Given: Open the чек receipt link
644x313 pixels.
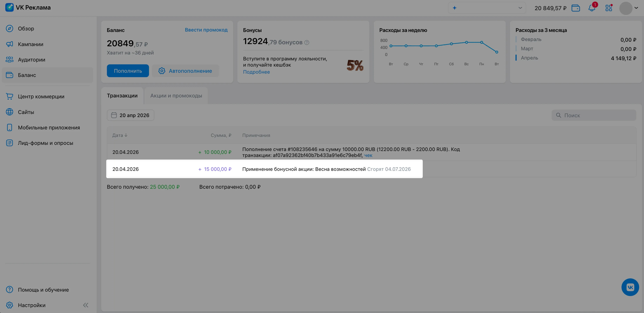Looking at the screenshot, I should pyautogui.click(x=368, y=155).
